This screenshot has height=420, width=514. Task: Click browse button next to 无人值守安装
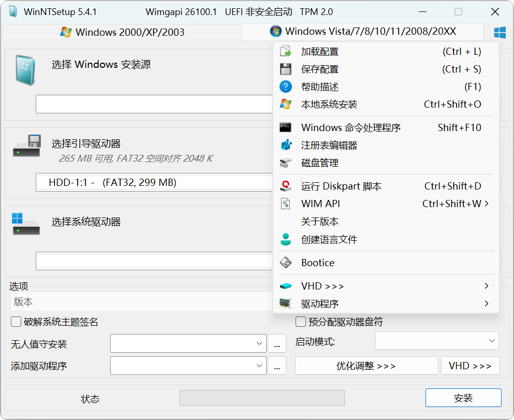277,343
